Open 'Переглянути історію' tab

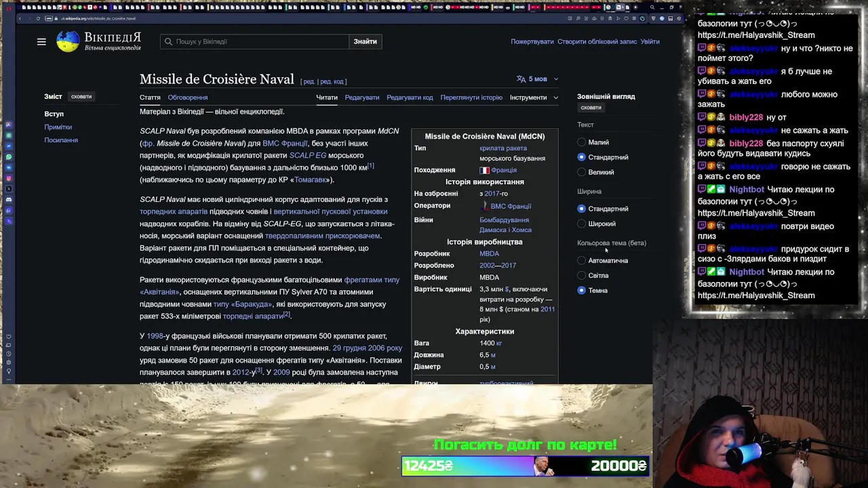click(x=471, y=98)
